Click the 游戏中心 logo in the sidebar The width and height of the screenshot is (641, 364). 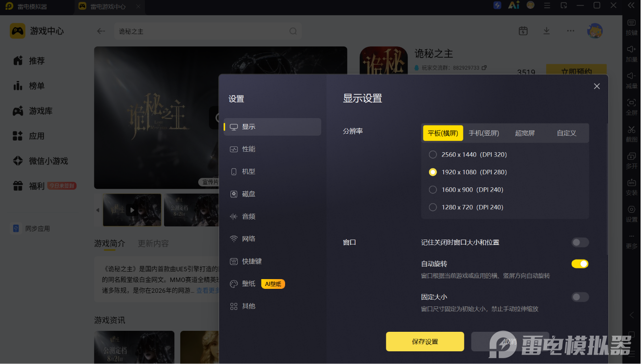pyautogui.click(x=18, y=31)
